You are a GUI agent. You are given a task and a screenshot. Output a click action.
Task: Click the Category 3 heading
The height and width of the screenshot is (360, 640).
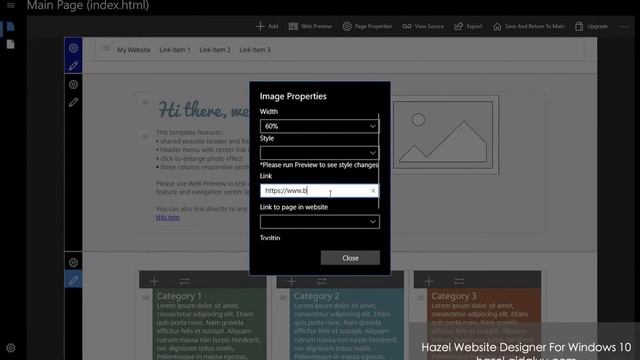[454, 296]
